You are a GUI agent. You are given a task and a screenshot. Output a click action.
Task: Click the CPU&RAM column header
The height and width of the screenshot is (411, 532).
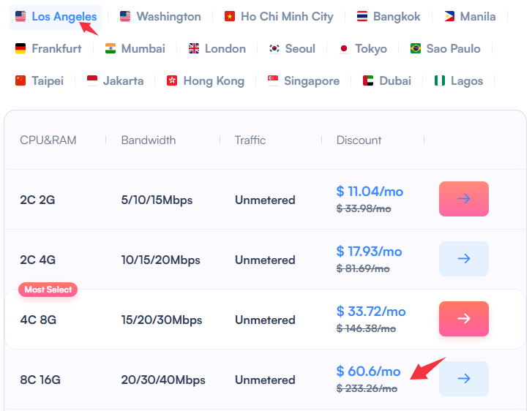[x=48, y=140]
